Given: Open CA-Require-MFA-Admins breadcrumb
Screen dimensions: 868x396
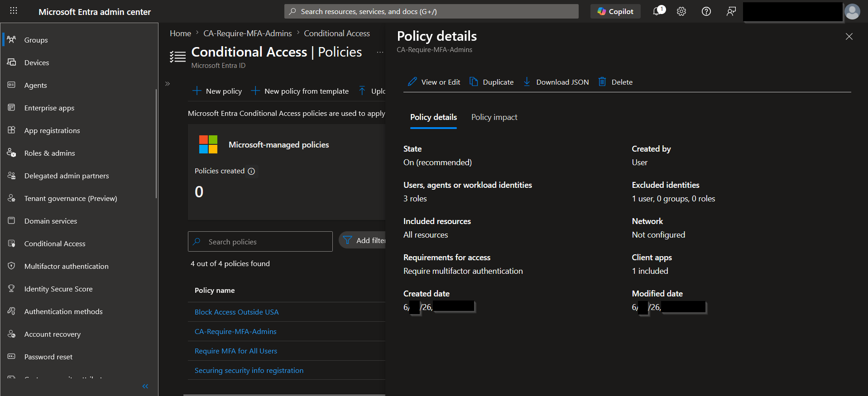Looking at the screenshot, I should point(247,33).
